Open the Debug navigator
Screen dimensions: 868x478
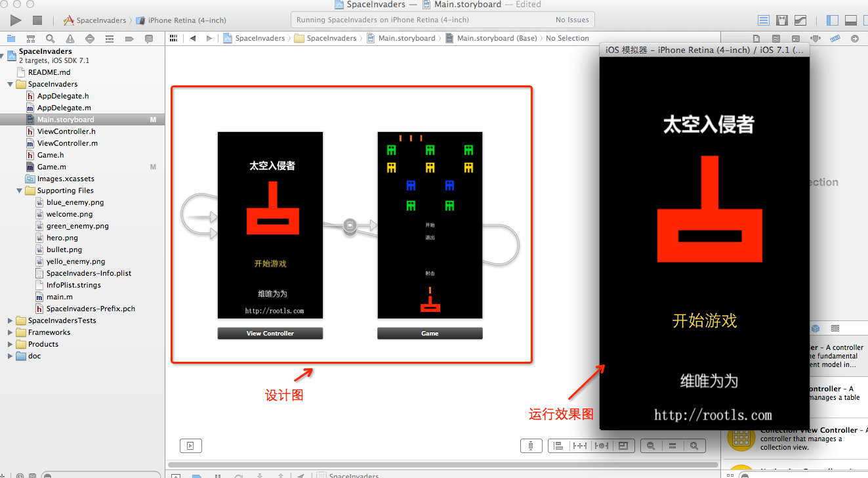[x=110, y=39]
